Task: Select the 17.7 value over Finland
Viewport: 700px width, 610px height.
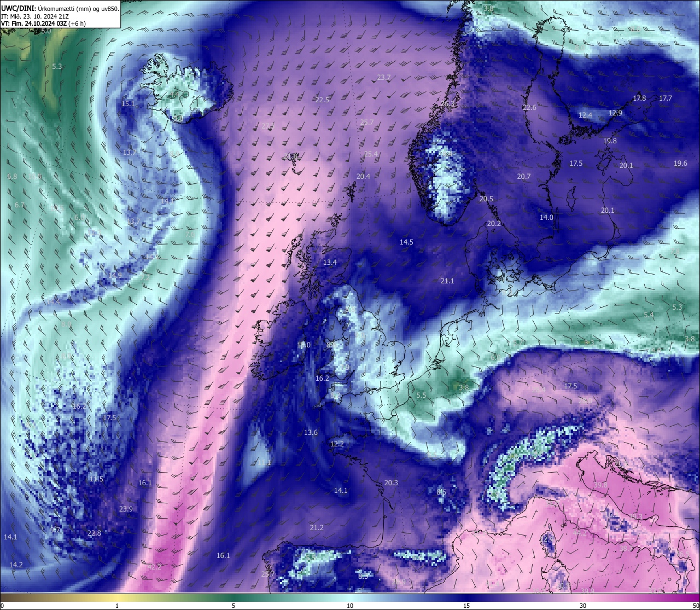Action: pyautogui.click(x=665, y=98)
